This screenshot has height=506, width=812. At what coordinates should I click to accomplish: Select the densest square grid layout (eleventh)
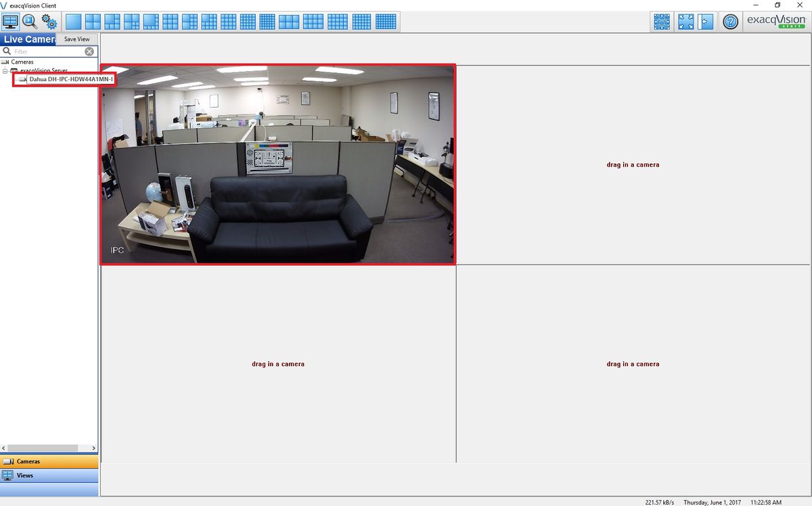click(269, 22)
